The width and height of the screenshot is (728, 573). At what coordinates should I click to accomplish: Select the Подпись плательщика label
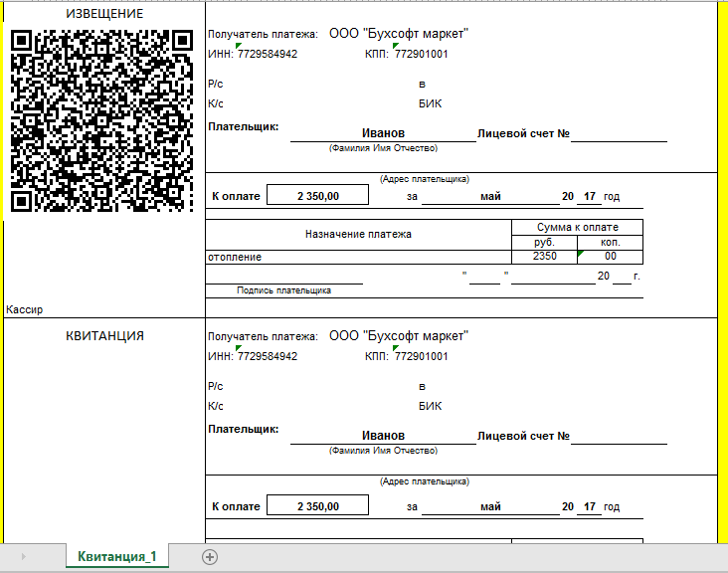point(283,290)
